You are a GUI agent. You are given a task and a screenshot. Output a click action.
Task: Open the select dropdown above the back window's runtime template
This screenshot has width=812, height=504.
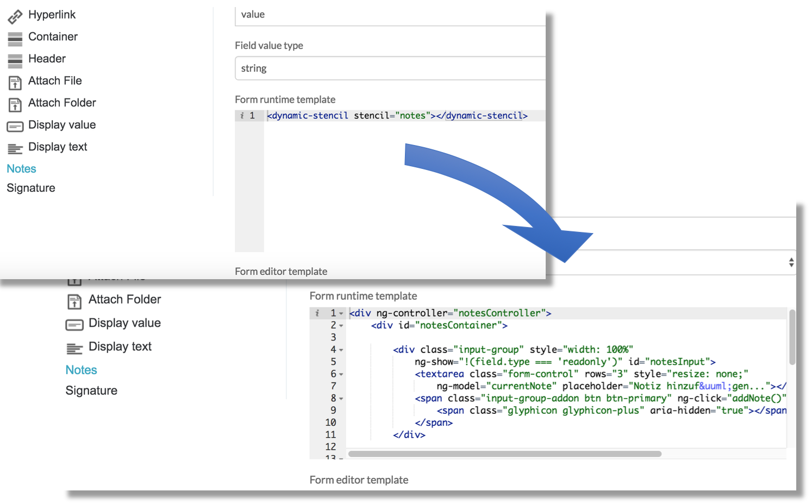[671, 262]
